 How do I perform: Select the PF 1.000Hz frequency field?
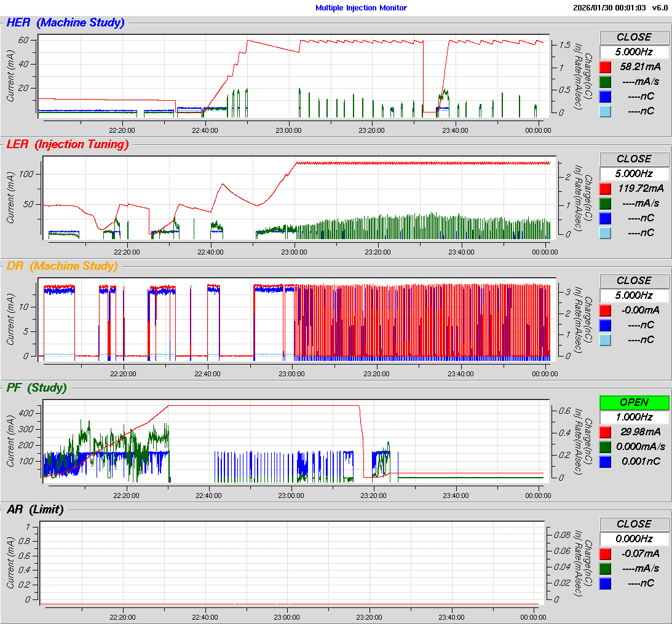click(634, 417)
